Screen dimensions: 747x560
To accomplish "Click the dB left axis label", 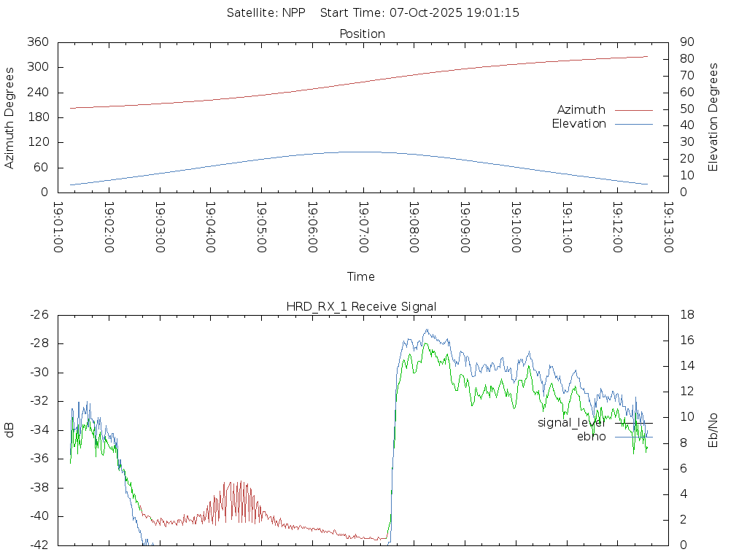I will pyautogui.click(x=9, y=430).
